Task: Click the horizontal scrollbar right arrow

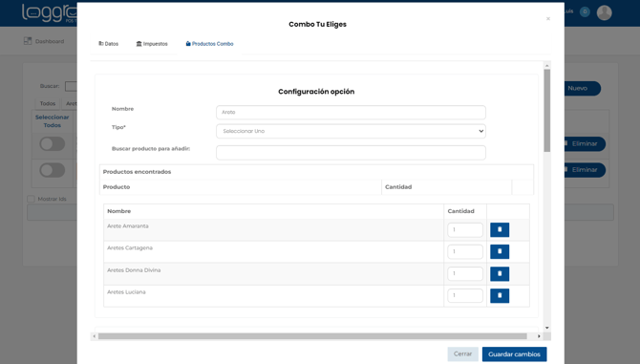Action: [539, 336]
